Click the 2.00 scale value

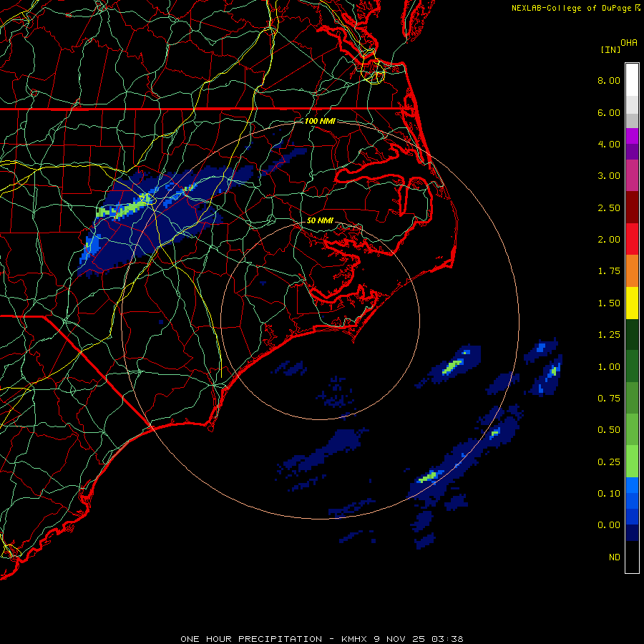click(609, 240)
